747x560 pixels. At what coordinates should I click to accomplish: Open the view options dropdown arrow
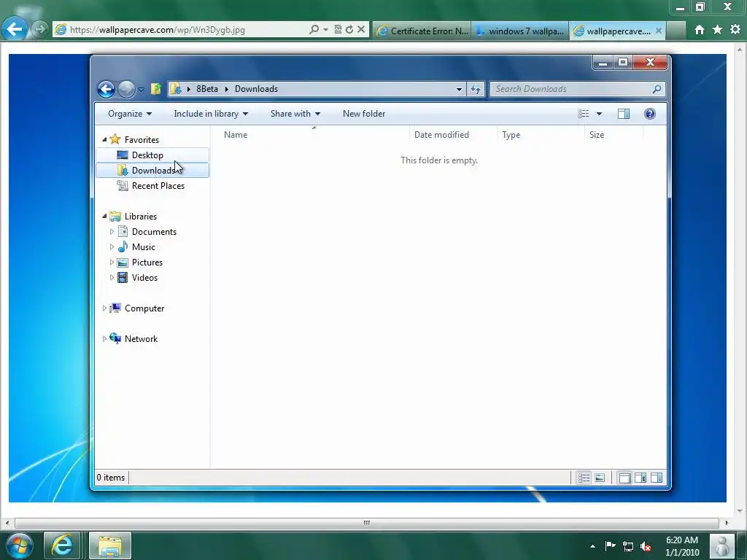(600, 114)
